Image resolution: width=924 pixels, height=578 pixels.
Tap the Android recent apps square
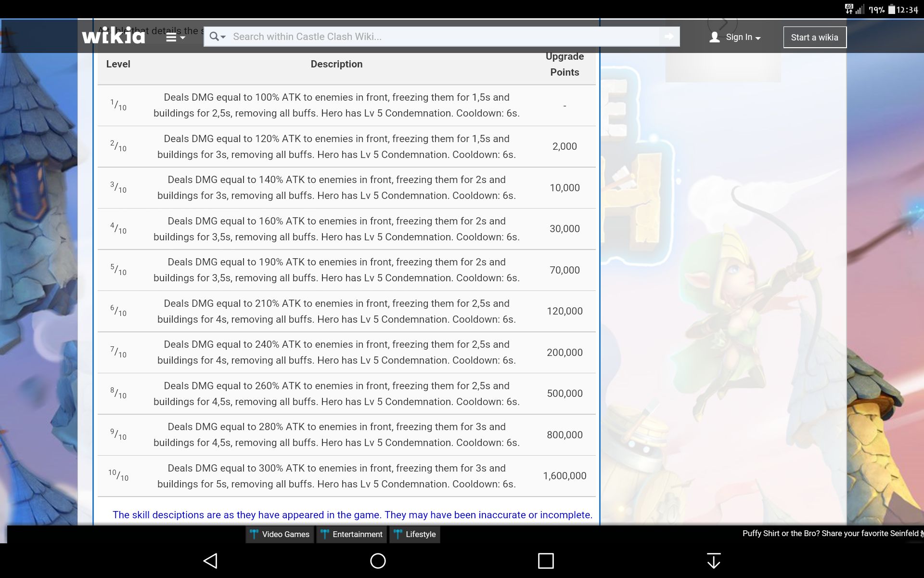coord(546,561)
